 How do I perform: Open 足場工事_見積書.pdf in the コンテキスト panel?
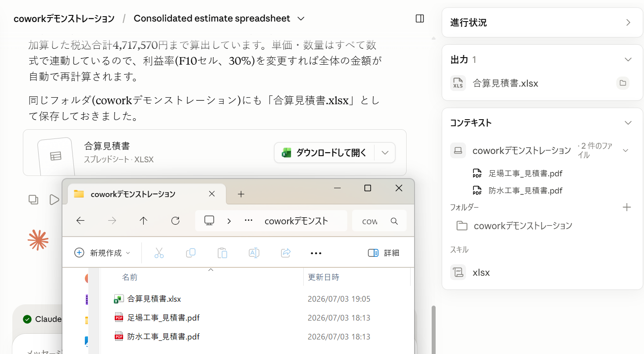(x=525, y=173)
